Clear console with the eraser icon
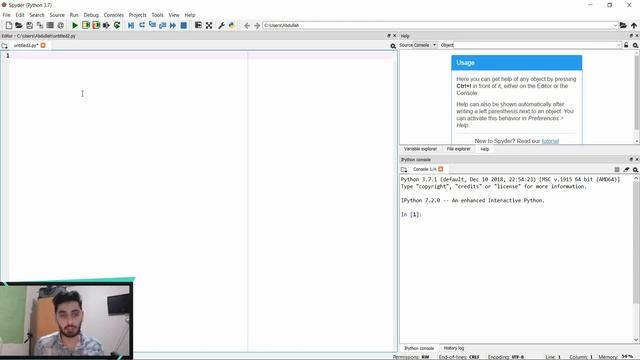This screenshot has width=640, height=360. [626, 169]
